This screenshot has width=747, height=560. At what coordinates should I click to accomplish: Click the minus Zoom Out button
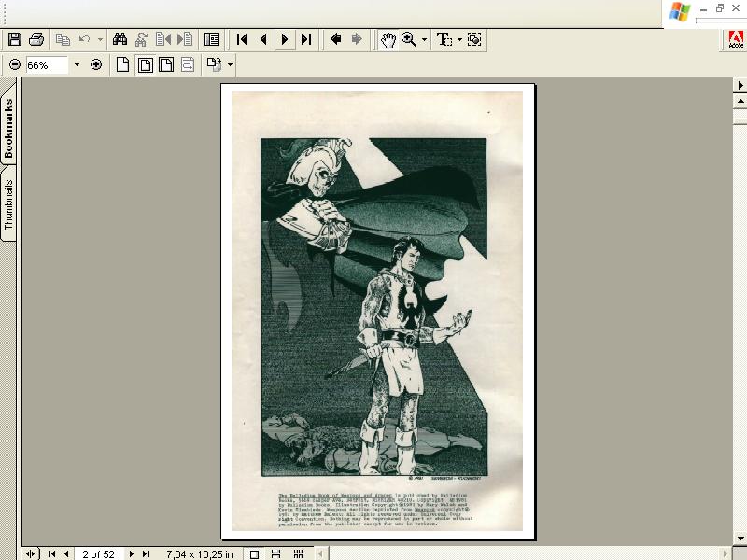point(15,64)
